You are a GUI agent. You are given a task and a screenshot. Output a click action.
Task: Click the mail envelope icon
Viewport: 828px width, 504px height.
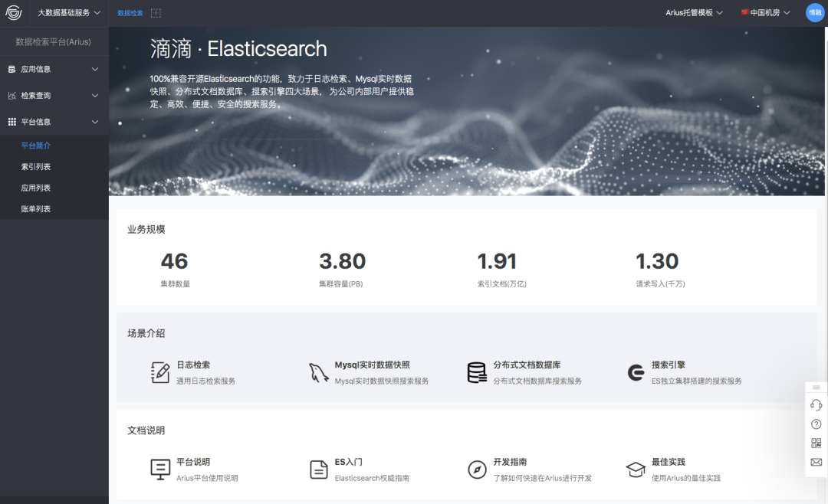816,463
